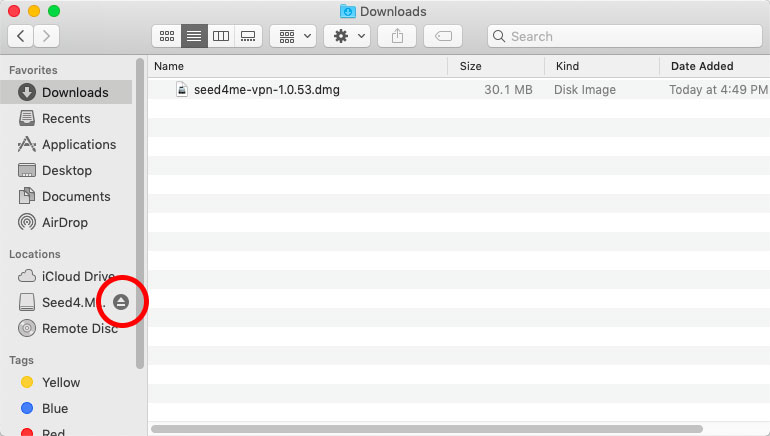The image size is (770, 436).
Task: Switch to gallery view
Action: point(248,36)
